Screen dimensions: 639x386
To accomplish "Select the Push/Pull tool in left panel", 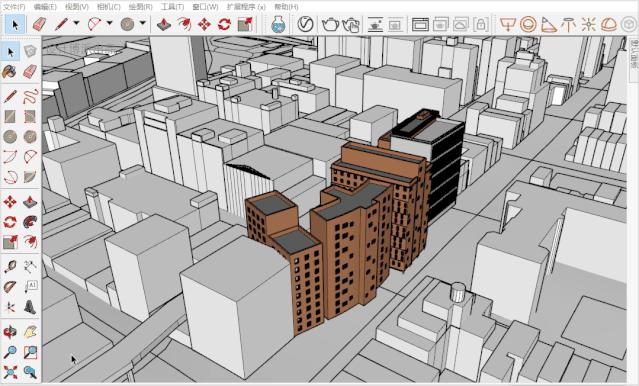I will pyautogui.click(x=30, y=201).
